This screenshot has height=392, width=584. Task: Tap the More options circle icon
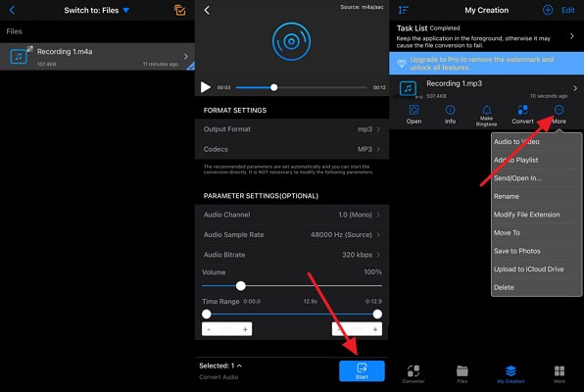click(560, 110)
